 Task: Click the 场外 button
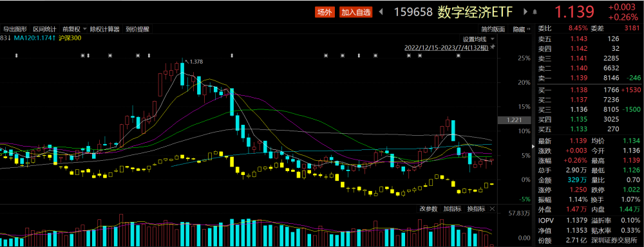(325, 12)
